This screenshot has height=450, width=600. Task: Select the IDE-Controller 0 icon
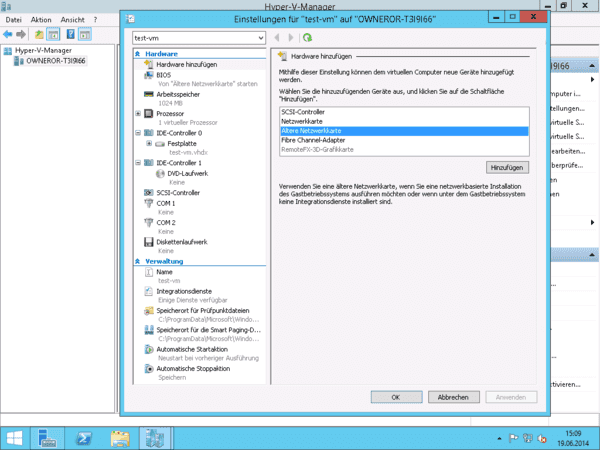[148, 133]
